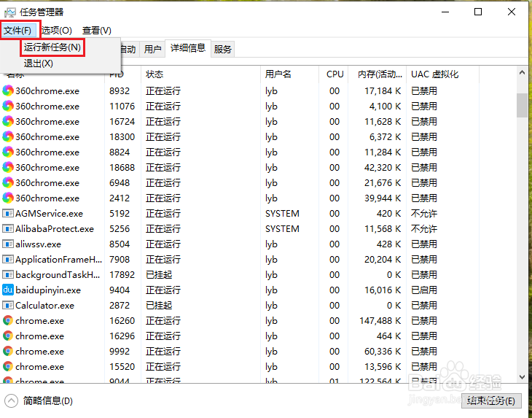Click the 结束任务(E) button
The width and height of the screenshot is (532, 418).
coord(491,401)
